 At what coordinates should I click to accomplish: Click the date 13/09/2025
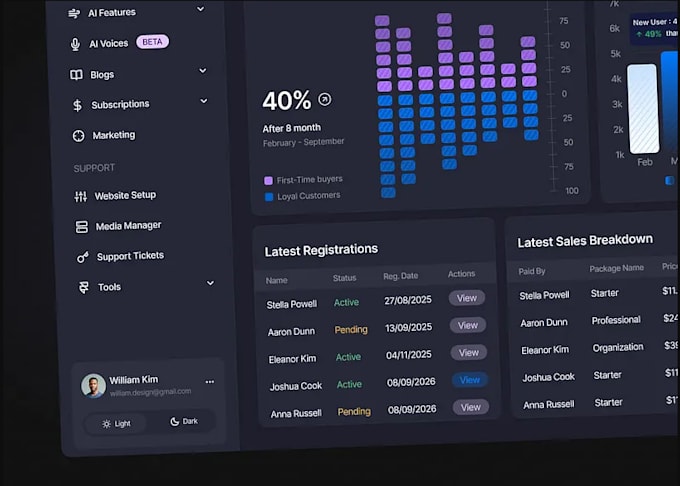click(409, 328)
